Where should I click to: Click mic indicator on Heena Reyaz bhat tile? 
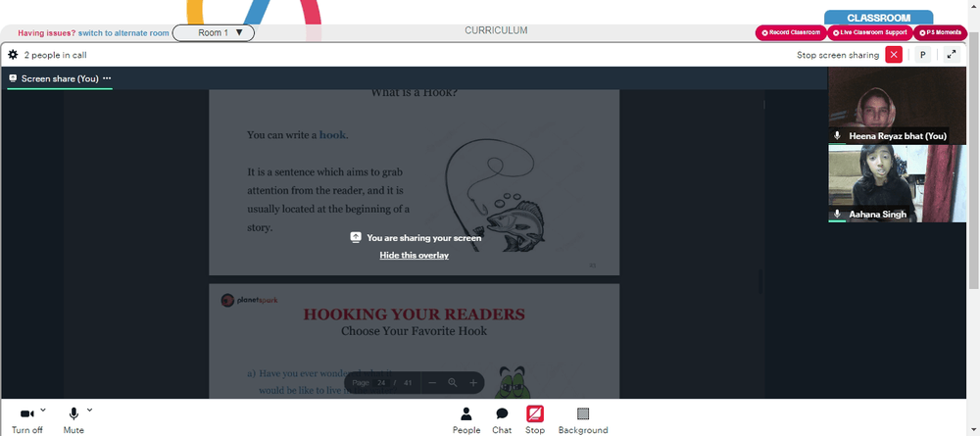tap(838, 135)
